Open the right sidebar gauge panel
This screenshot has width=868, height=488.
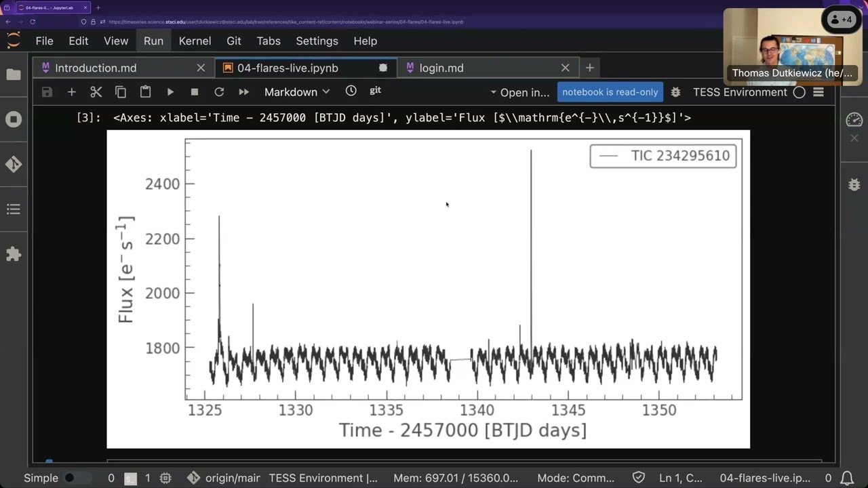(x=854, y=120)
